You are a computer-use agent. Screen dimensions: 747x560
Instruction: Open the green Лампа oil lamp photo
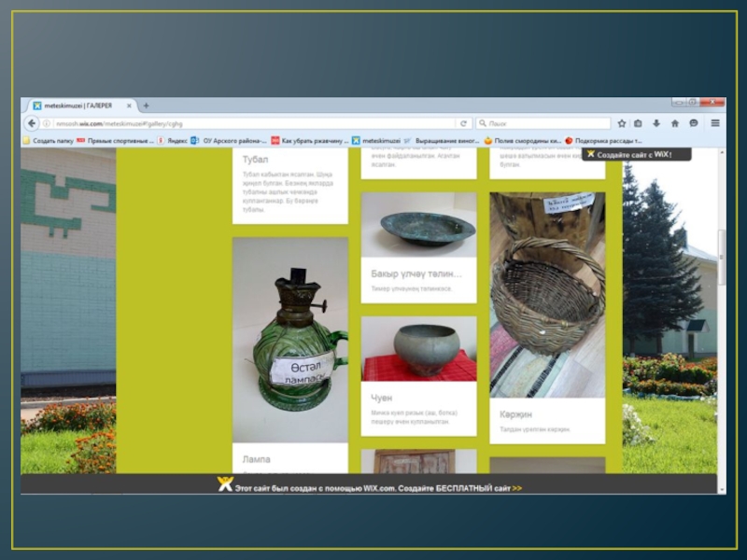tap(290, 340)
